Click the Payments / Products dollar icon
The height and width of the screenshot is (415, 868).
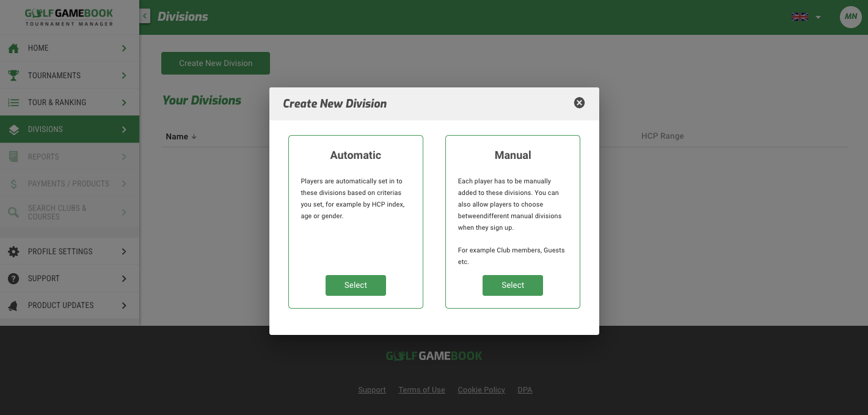coord(13,183)
